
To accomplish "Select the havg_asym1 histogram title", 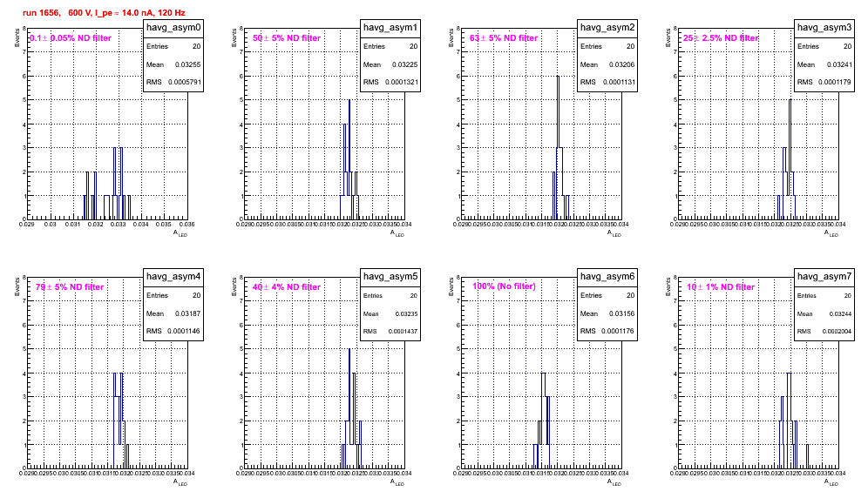I will point(390,28).
